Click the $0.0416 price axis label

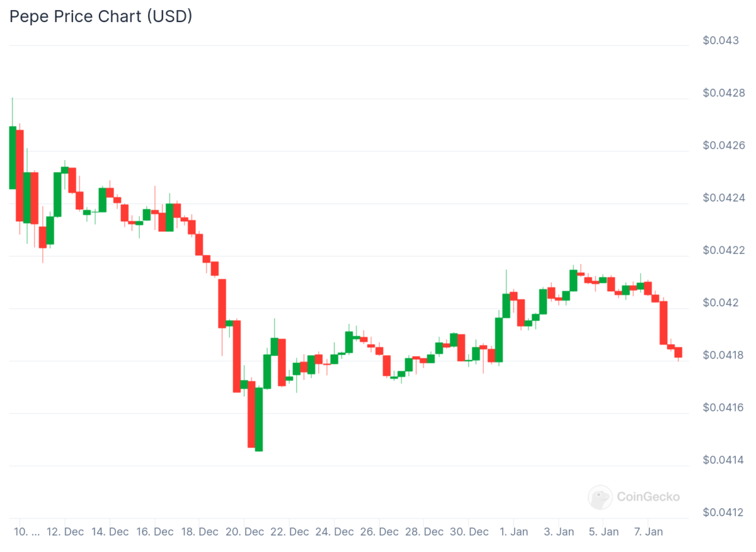pos(724,408)
